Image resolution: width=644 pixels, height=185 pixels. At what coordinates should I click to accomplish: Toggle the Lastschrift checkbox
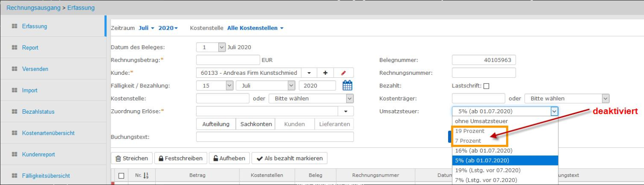(x=486, y=86)
